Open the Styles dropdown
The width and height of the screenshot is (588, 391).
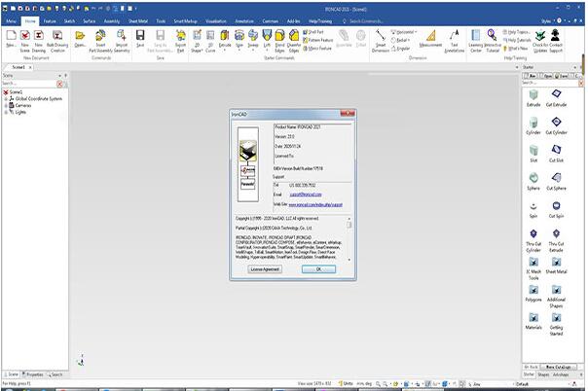546,21
